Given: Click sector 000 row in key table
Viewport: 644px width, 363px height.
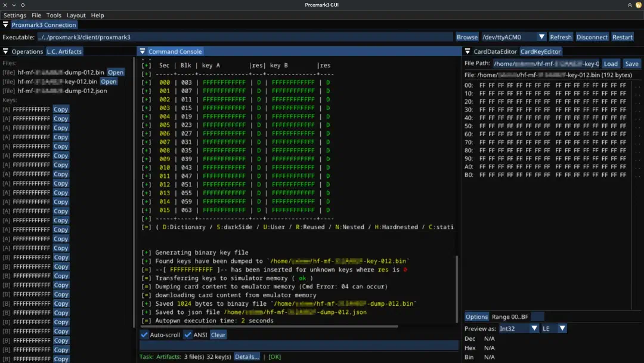Looking at the screenshot, I should (x=237, y=82).
